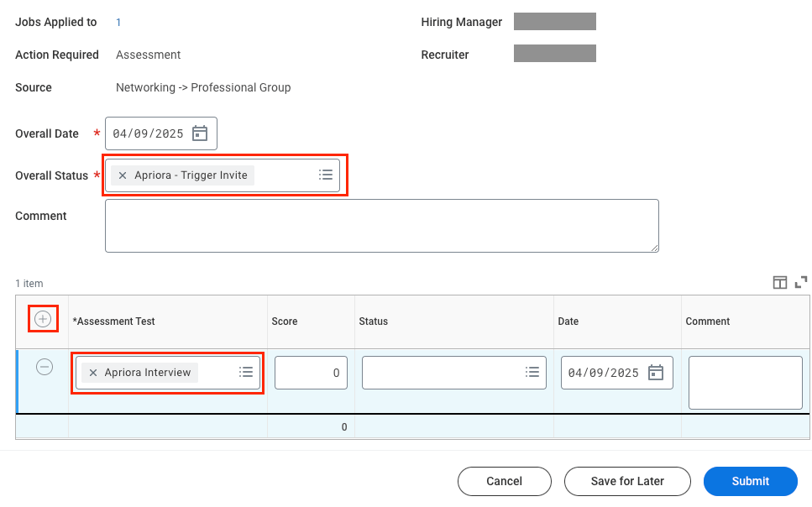Click the 1 item count label
This screenshot has height=507, width=812.
pyautogui.click(x=29, y=284)
